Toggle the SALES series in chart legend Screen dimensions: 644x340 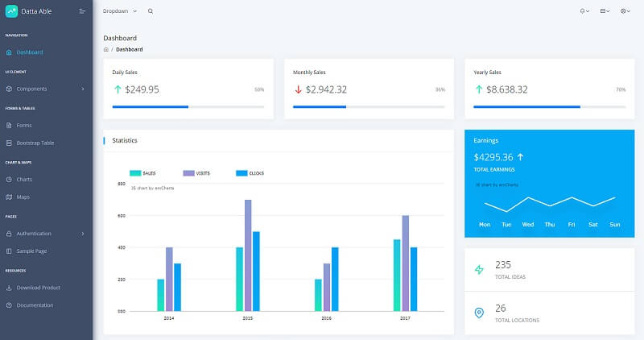(142, 173)
